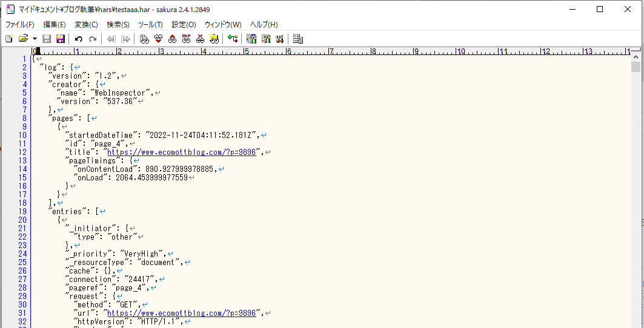Open the ファイル(F) menu

pyautogui.click(x=20, y=25)
